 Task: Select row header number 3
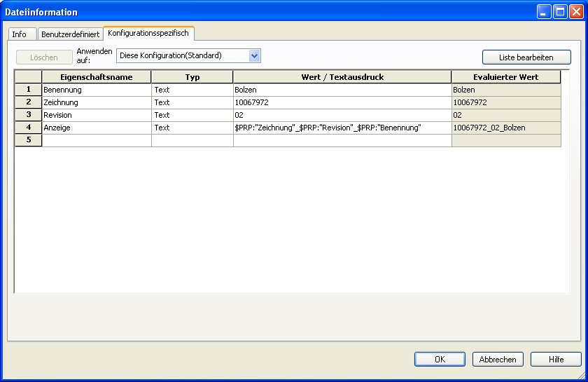pos(29,114)
